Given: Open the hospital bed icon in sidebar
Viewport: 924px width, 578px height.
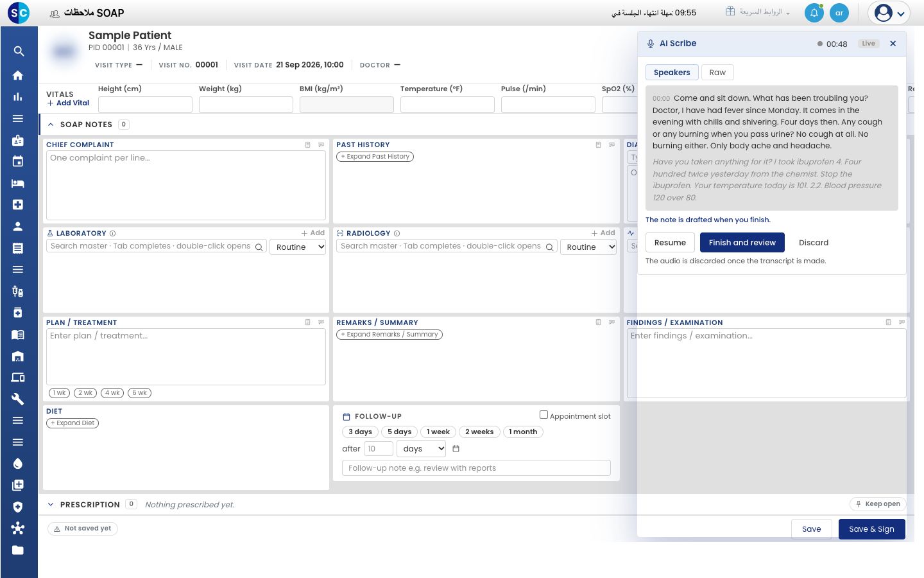Looking at the screenshot, I should 18,183.
